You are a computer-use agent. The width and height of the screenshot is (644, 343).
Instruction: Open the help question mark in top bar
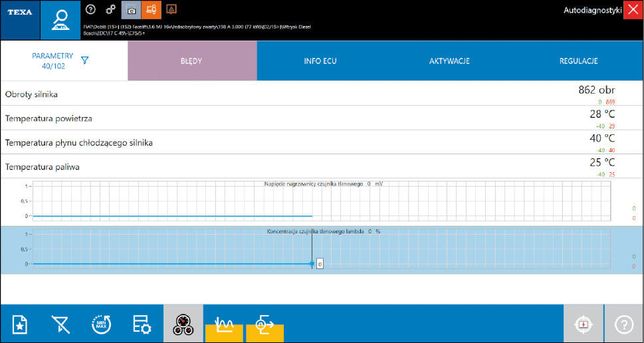click(x=91, y=9)
